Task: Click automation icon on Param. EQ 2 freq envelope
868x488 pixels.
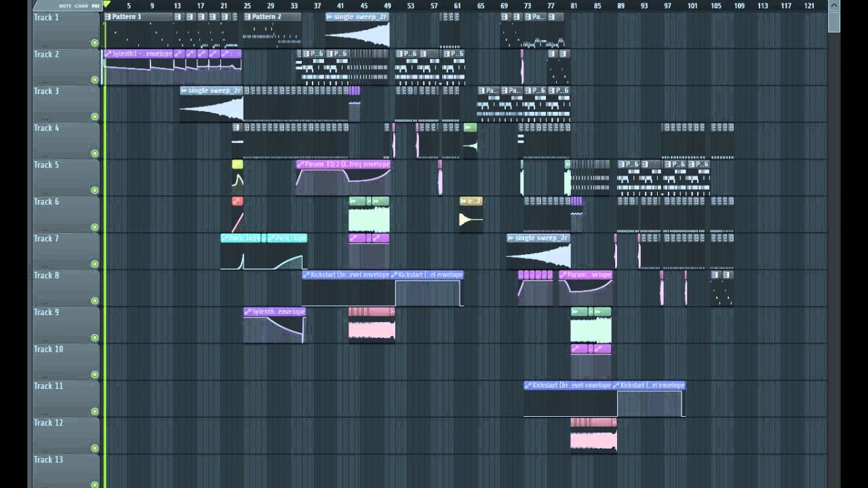Action: [300, 164]
